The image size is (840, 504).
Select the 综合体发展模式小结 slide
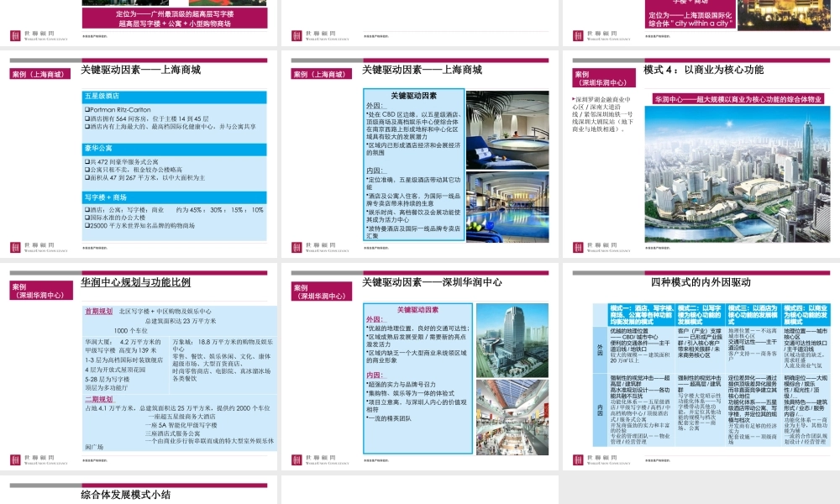pos(139,490)
